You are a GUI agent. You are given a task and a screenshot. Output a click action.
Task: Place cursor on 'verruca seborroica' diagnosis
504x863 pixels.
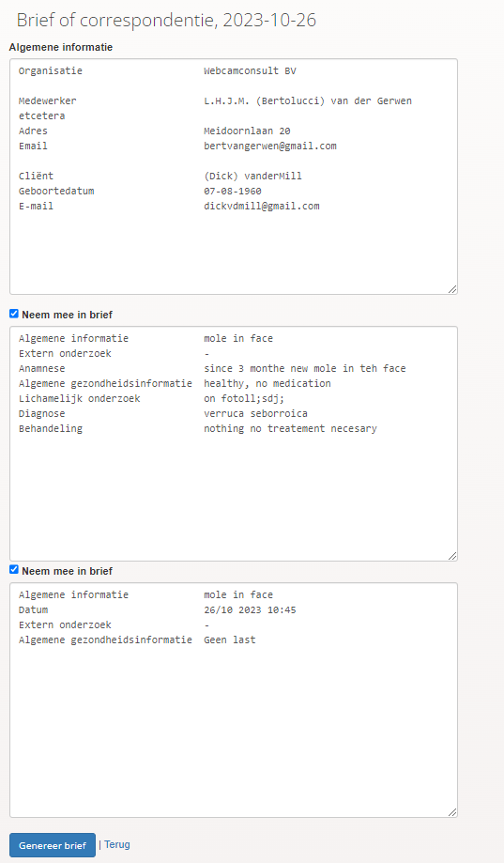[x=256, y=413]
